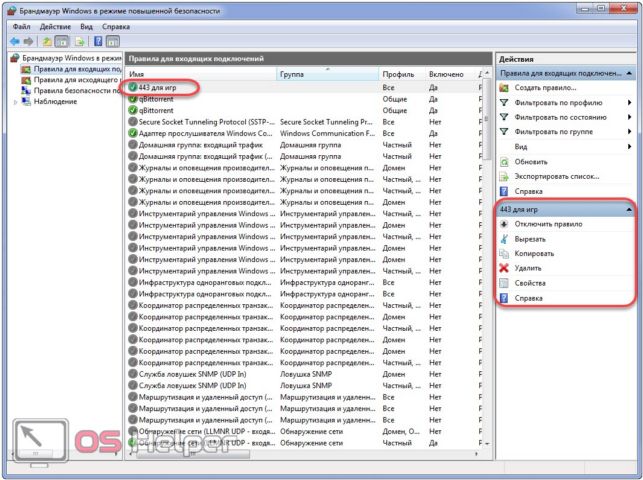Click the Отключить правило icon

tap(504, 224)
